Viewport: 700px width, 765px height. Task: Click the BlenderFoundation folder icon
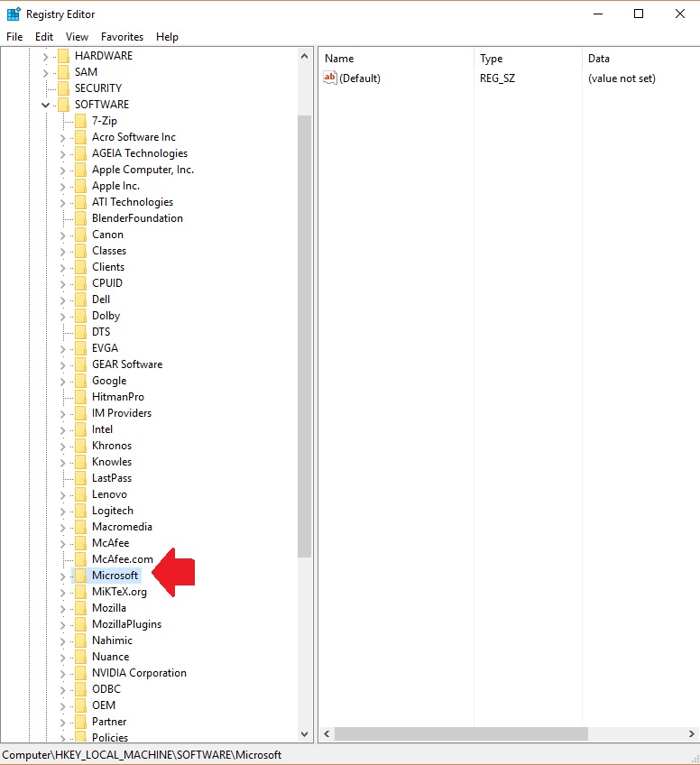(x=80, y=218)
